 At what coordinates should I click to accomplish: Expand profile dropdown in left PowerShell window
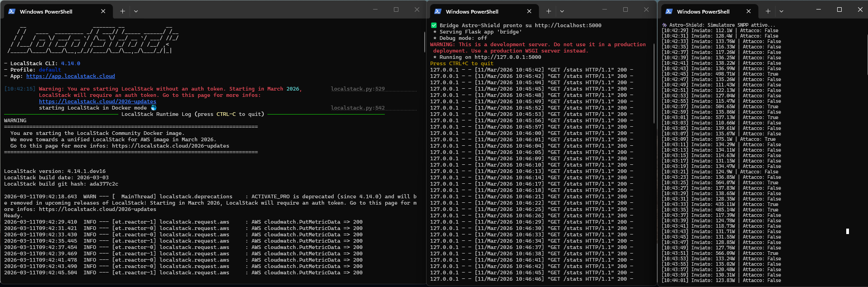(x=136, y=11)
